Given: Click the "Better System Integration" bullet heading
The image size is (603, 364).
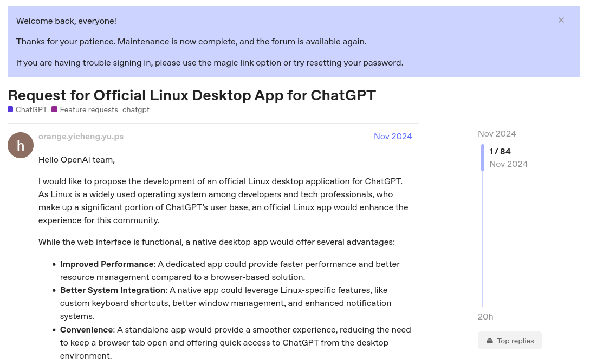Looking at the screenshot, I should 113,290.
